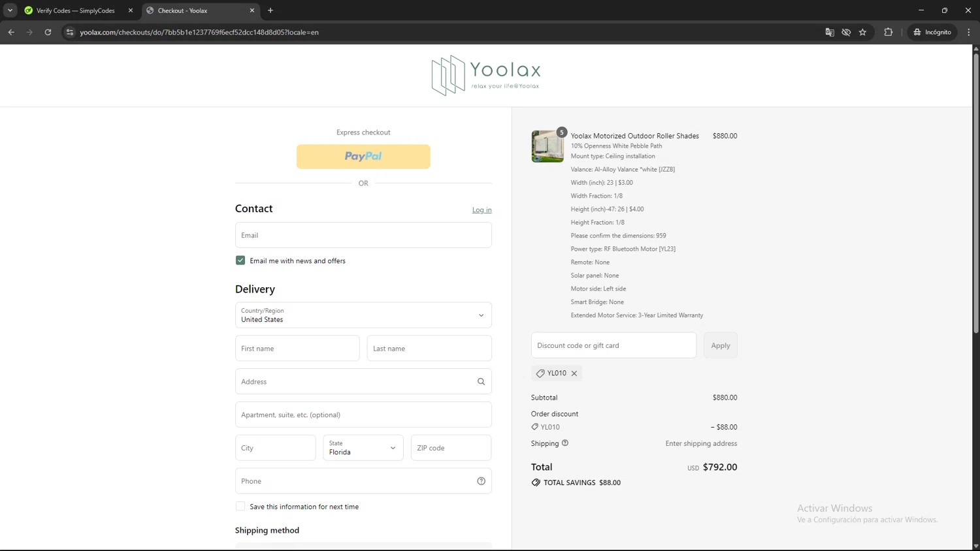
Task: Focus the Email input field
Action: point(363,235)
